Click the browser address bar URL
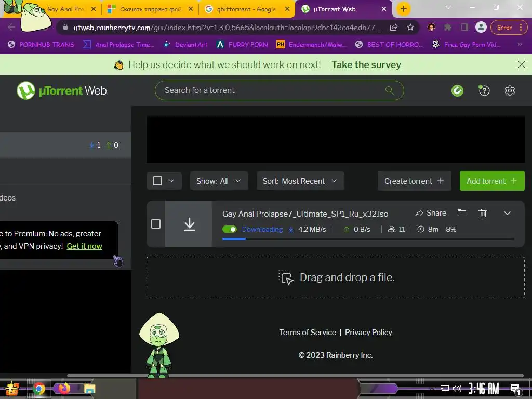 (227, 28)
